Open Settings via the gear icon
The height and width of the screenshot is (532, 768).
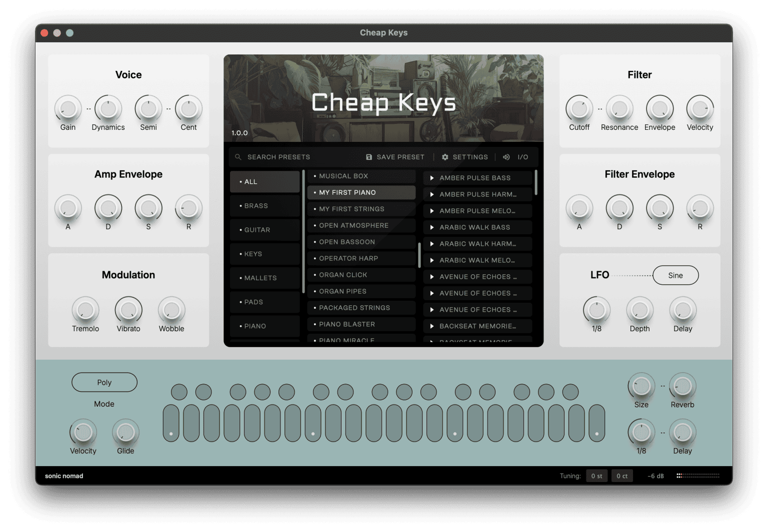click(x=445, y=157)
